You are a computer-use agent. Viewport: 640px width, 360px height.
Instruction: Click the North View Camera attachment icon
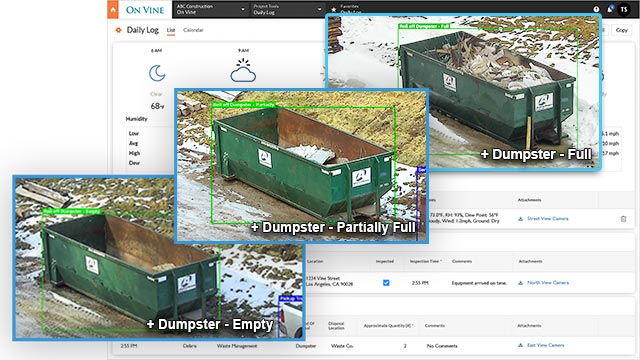pyautogui.click(x=520, y=283)
